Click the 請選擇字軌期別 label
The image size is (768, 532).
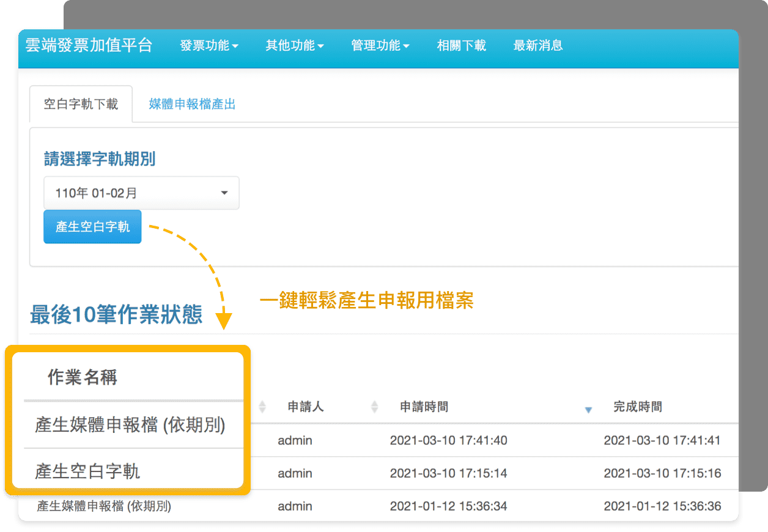pos(100,160)
